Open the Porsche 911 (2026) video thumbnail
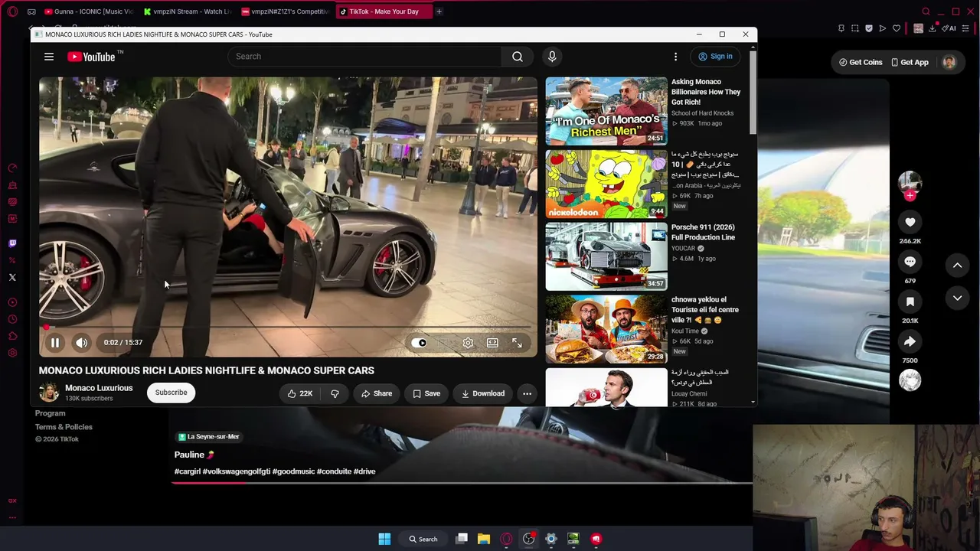 pos(606,256)
